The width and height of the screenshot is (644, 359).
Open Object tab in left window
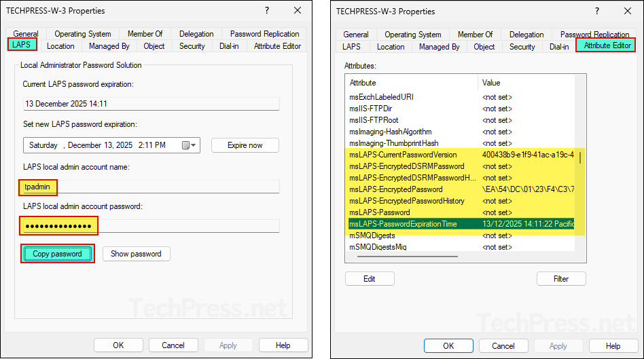point(154,46)
